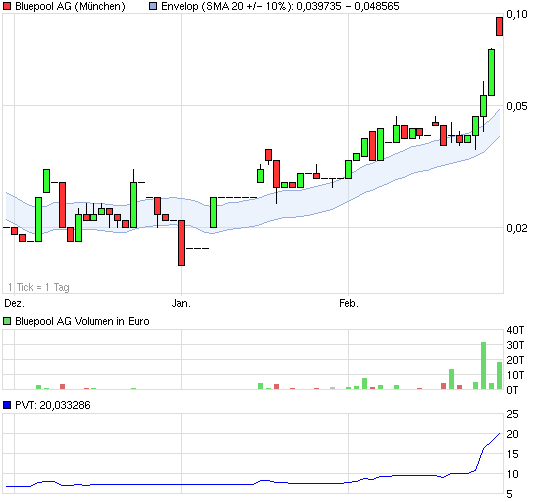
Task: Click the 10T volume axis label
Action: pyautogui.click(x=515, y=375)
